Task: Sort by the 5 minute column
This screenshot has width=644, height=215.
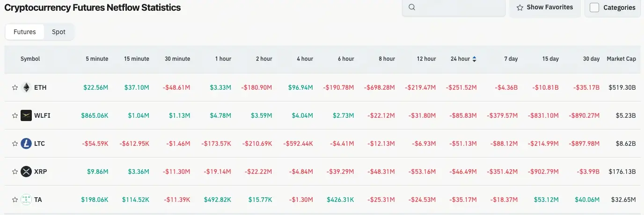Action: pos(97,59)
